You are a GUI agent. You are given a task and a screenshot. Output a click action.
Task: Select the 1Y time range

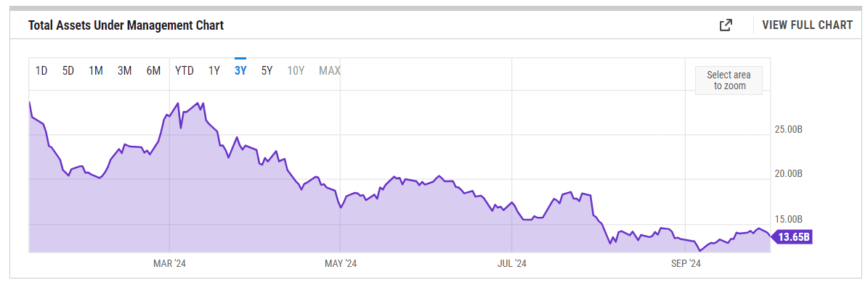(x=214, y=70)
